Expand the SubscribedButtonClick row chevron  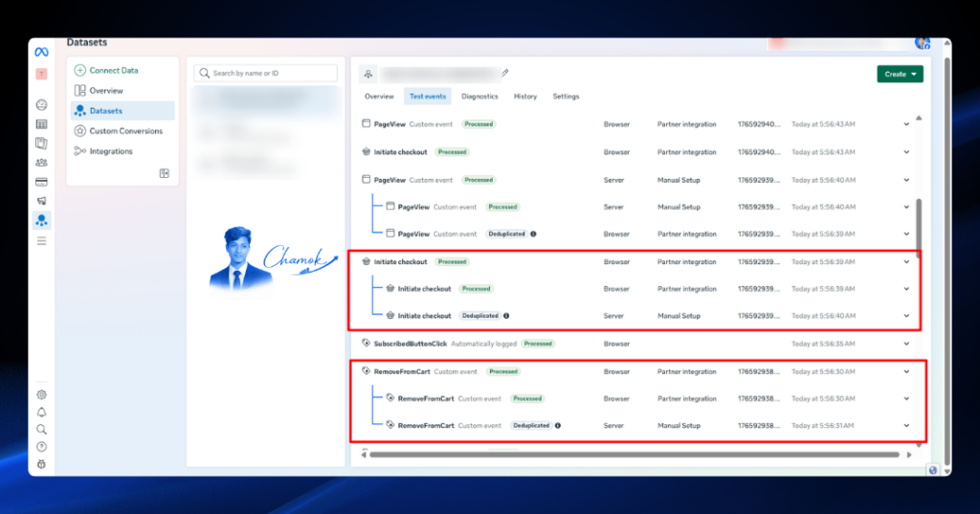tap(906, 344)
